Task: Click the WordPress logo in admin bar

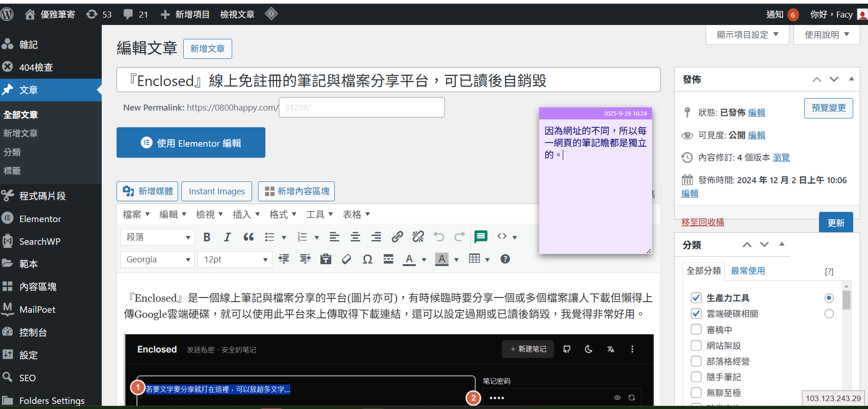Action: click(x=7, y=14)
